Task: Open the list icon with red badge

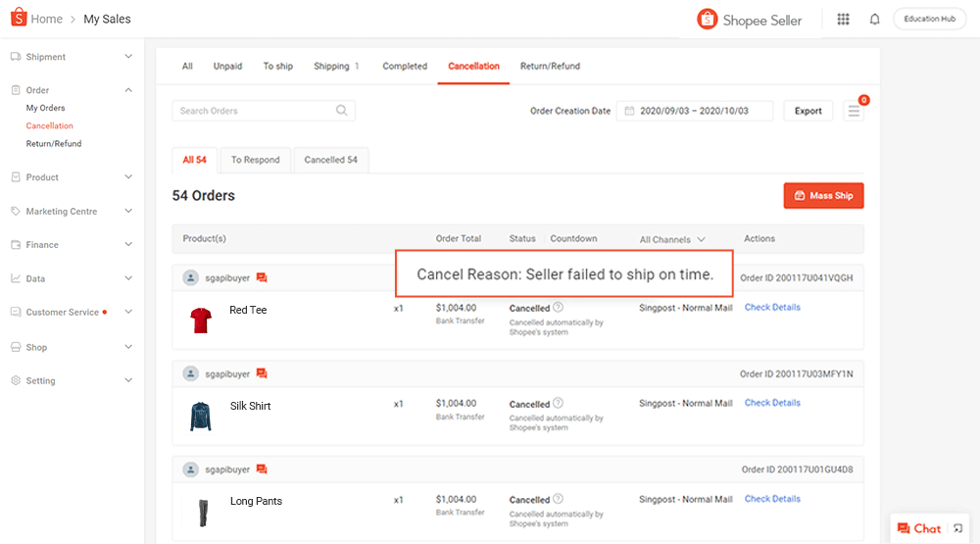Action: point(855,111)
